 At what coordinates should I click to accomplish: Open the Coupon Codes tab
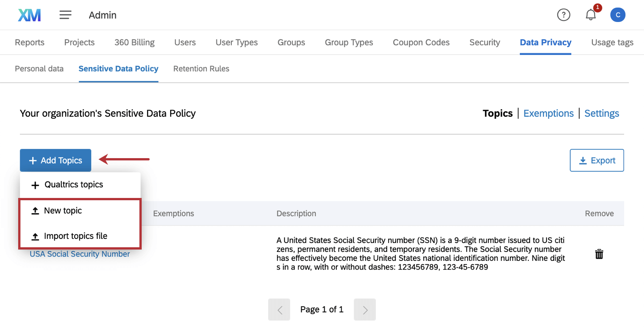click(421, 42)
